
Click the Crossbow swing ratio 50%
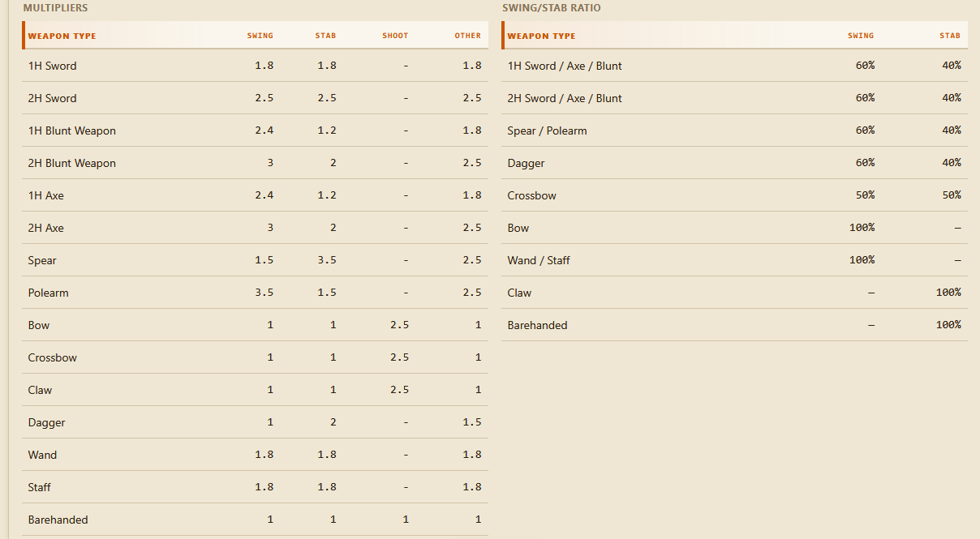point(865,195)
